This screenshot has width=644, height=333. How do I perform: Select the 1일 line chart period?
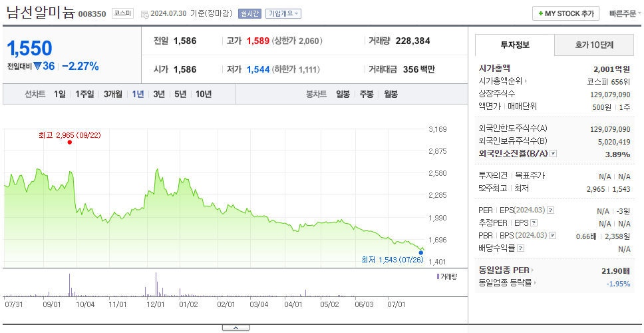(x=60, y=94)
